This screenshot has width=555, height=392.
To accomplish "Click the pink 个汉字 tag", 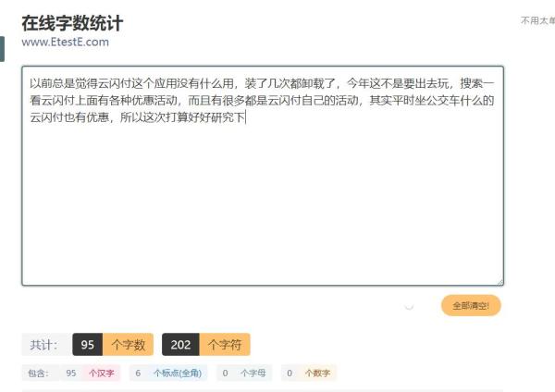I will pos(102,373).
